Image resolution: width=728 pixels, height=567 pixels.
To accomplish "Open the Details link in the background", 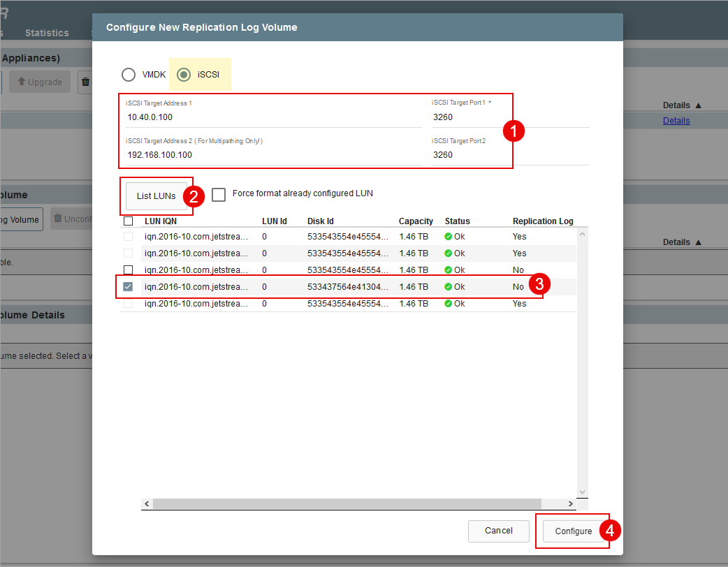I will pyautogui.click(x=676, y=121).
